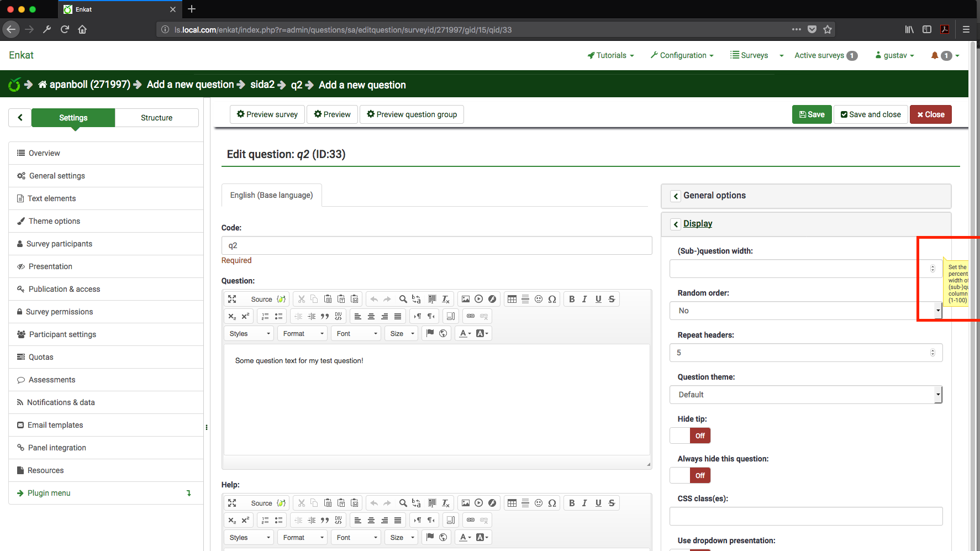This screenshot has width=980, height=551.
Task: Open the Question theme dropdown
Action: pyautogui.click(x=805, y=395)
